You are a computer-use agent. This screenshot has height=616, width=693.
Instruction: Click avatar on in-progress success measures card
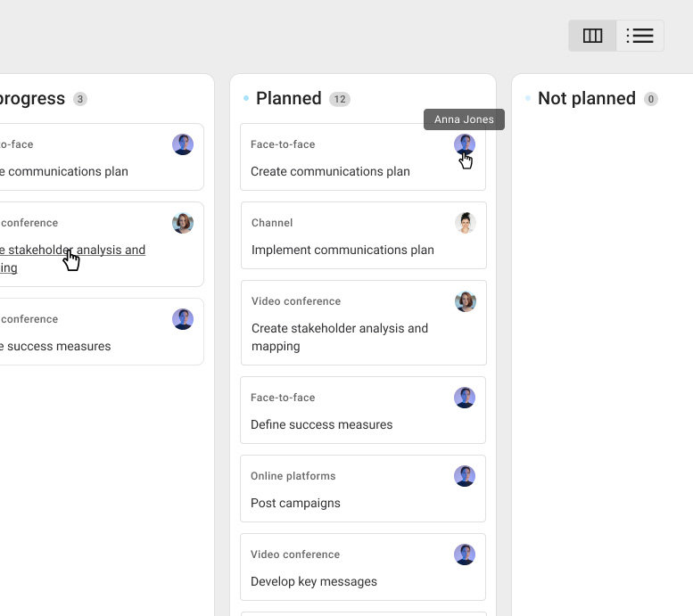pyautogui.click(x=183, y=319)
